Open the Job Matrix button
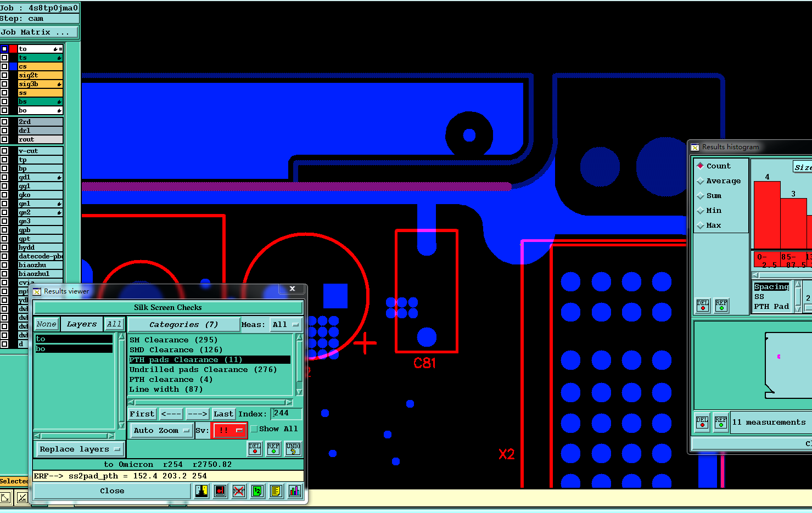Viewport: 812px width, 513px height. [x=40, y=32]
